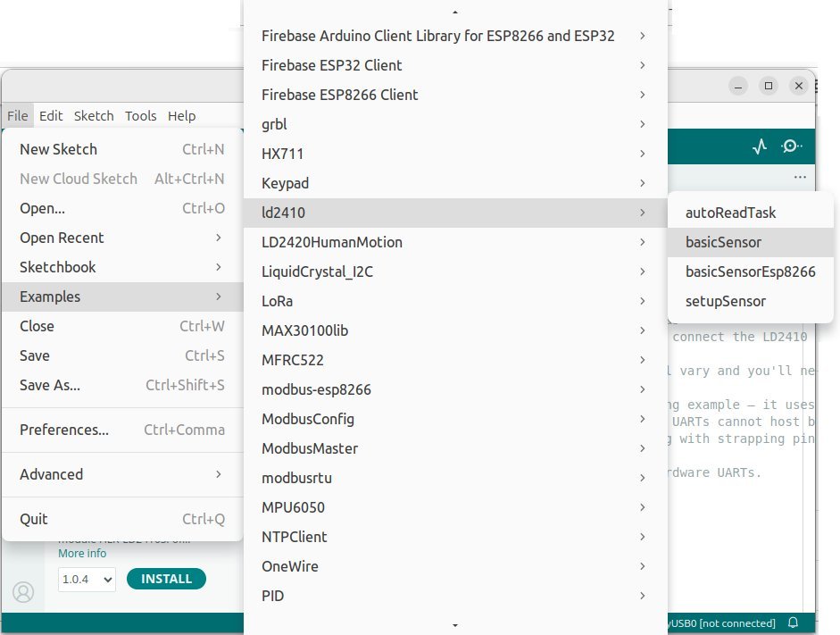
Task: Open the basicSensor example
Action: point(751,242)
